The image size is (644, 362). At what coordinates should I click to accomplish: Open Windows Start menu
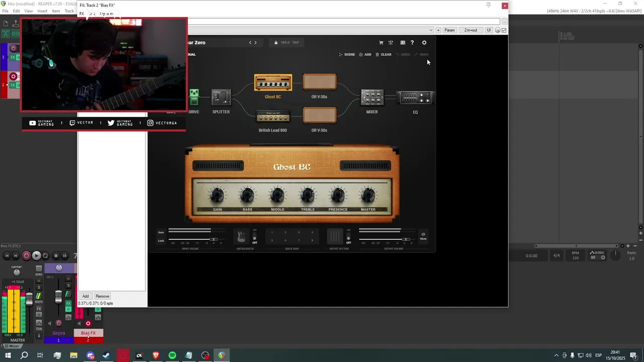pos(8,355)
